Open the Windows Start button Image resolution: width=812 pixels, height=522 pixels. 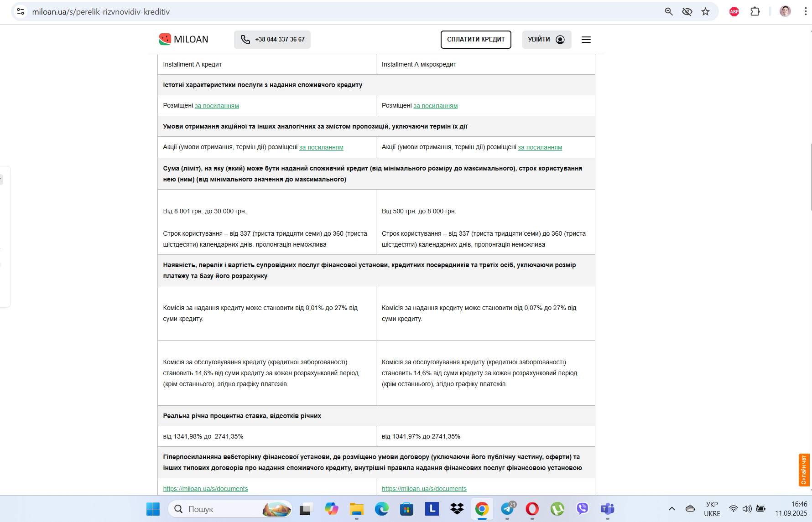[153, 509]
